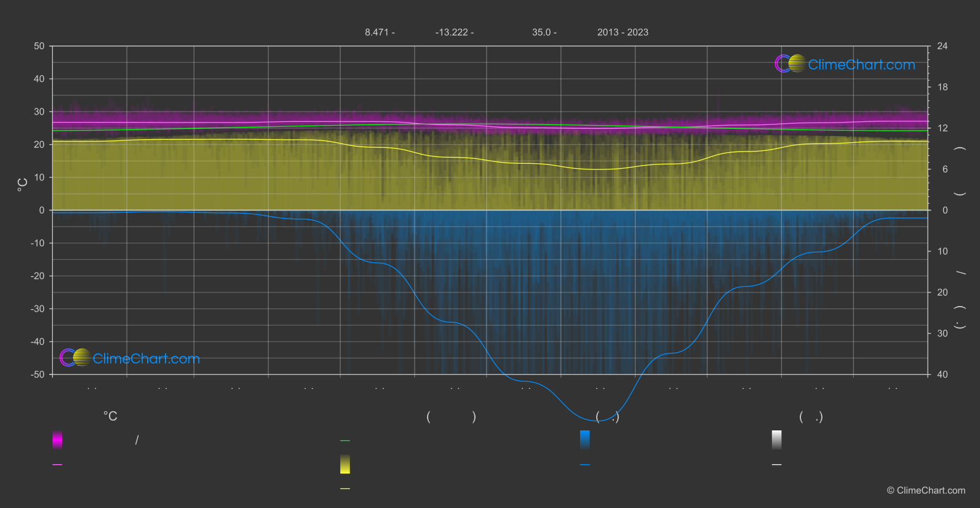
Task: Click the ClimeChart.com text at top right
Action: point(861,65)
